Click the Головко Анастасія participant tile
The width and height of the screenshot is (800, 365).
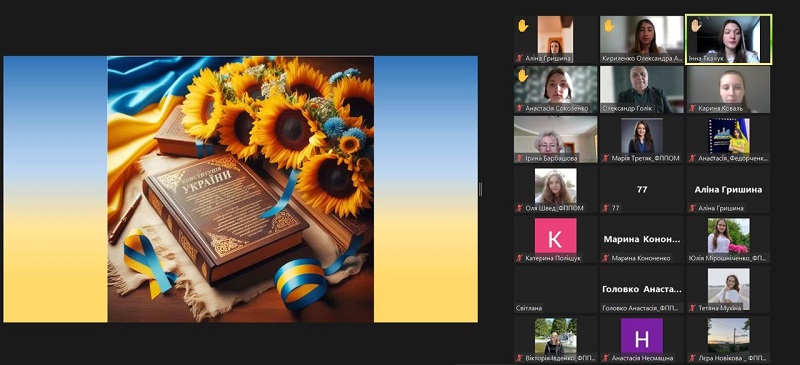(x=642, y=289)
